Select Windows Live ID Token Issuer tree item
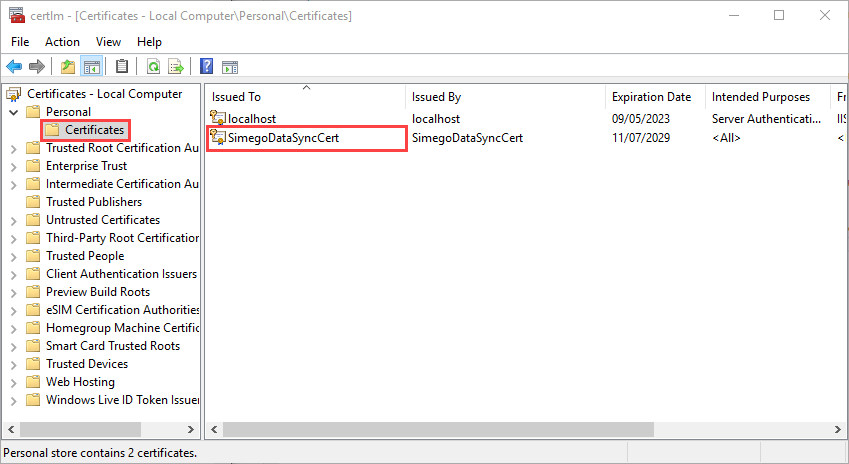849x464 pixels. pos(122,400)
